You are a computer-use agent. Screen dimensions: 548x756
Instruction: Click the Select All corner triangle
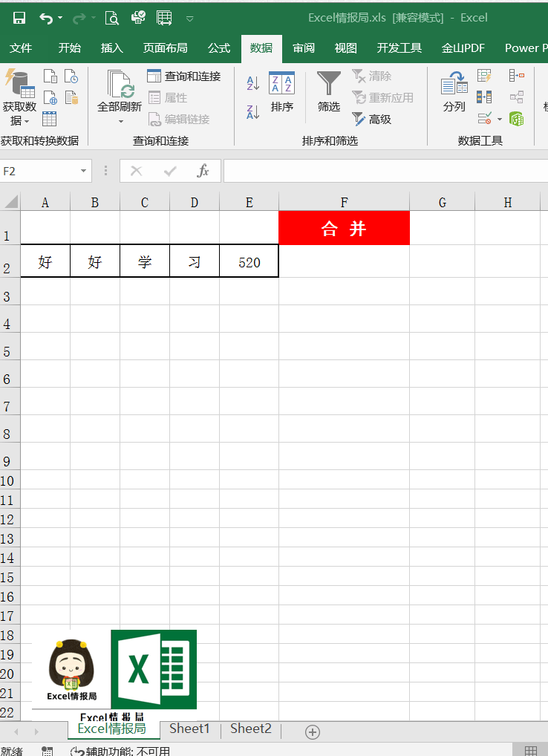[x=10, y=201]
